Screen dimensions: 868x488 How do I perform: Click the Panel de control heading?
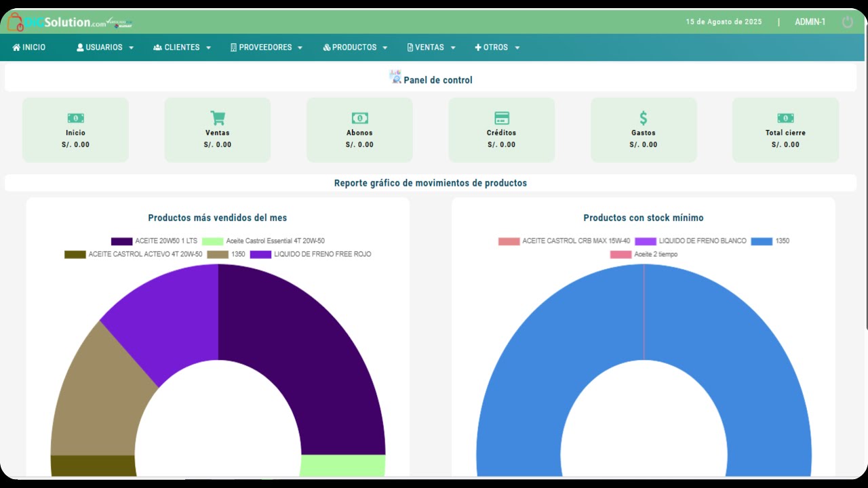(x=438, y=80)
